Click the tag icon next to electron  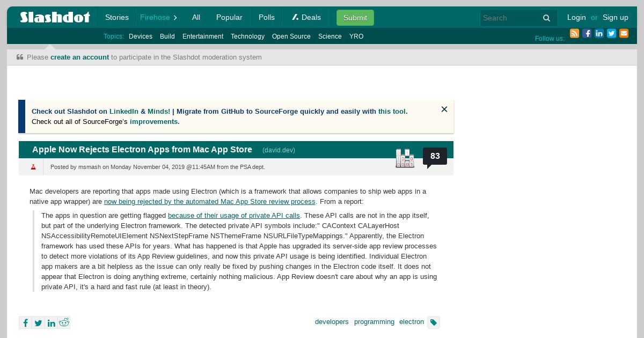point(434,322)
